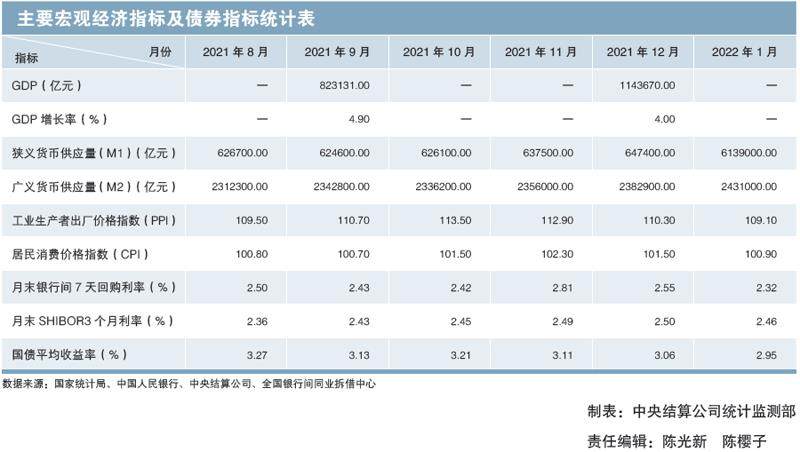
Task: Select the M2 value 2312300.00
Action: coord(236,187)
